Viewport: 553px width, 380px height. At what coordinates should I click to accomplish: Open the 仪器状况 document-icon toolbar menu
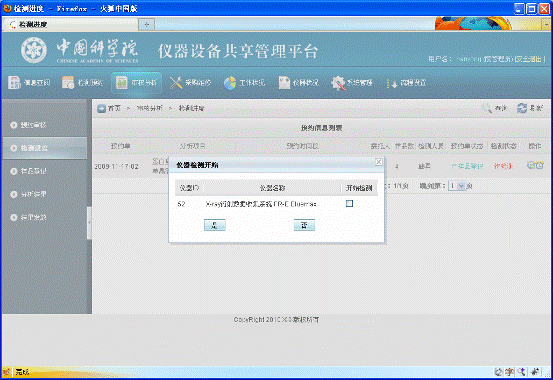[298, 83]
